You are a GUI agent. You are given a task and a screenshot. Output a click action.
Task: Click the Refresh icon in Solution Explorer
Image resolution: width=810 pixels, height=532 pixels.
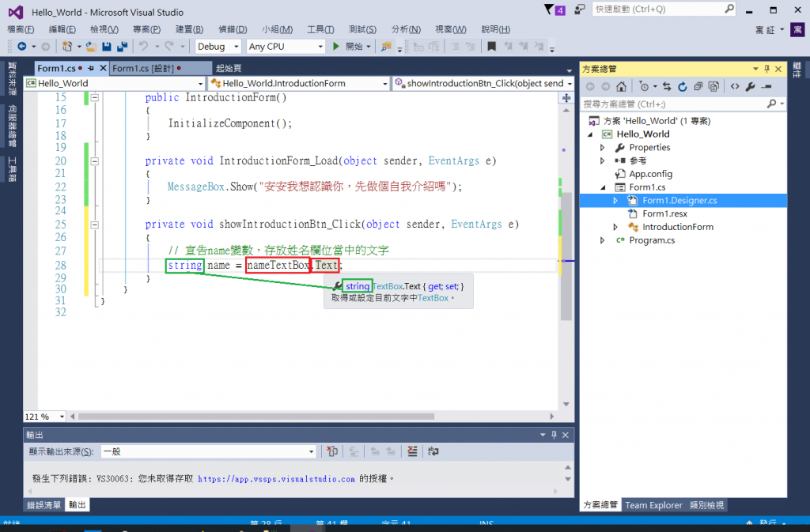(683, 86)
